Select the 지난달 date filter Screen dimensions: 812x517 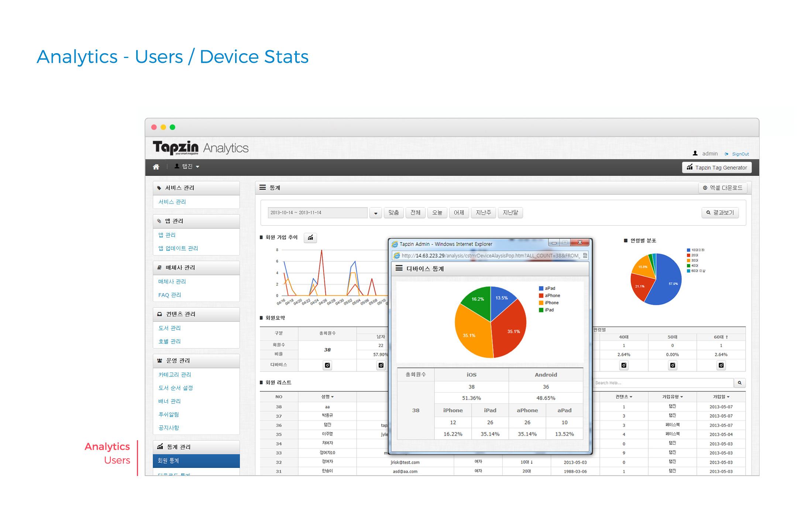(510, 213)
